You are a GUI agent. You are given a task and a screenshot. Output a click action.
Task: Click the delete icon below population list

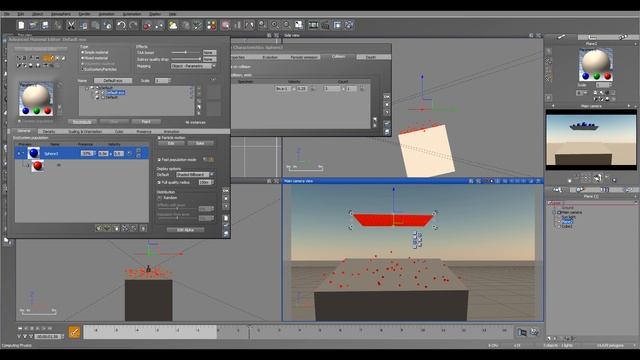143,228
